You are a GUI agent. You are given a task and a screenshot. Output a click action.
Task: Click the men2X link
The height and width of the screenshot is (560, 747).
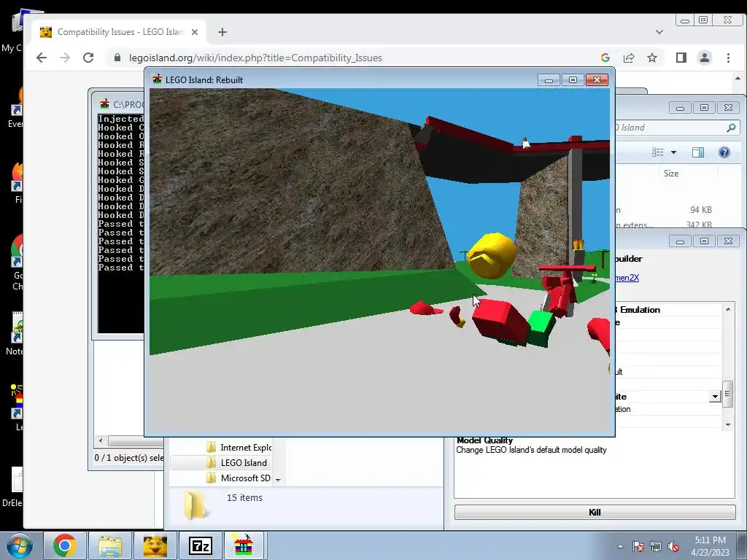627,278
